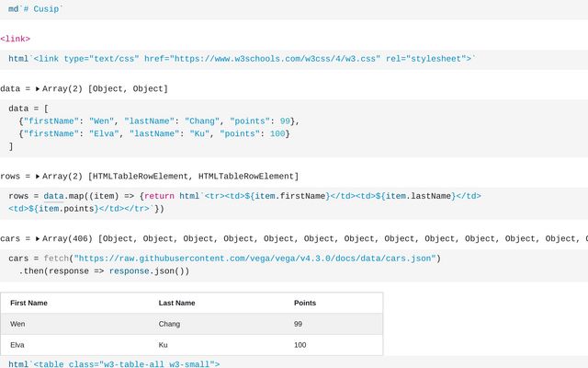Click the Last Name column header
Viewport: 588px width, 368px height.
(176, 303)
